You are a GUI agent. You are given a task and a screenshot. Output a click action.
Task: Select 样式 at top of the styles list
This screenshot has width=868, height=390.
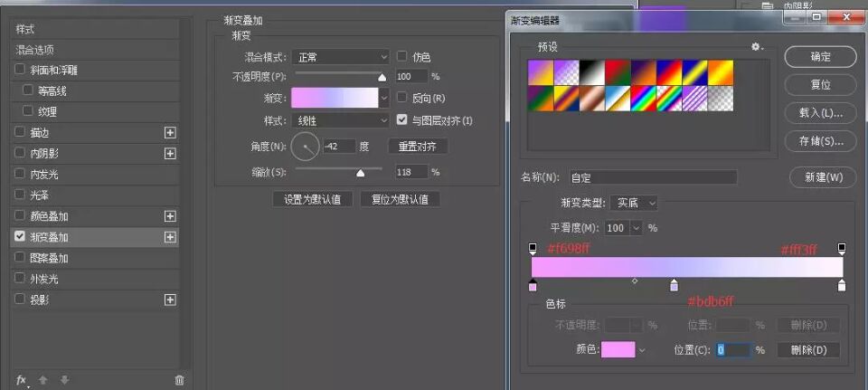pos(95,29)
